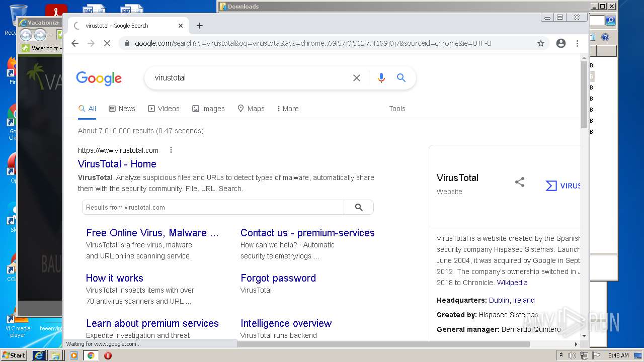
Task: Open the file explorer taskbar icon
Action: (x=56, y=355)
